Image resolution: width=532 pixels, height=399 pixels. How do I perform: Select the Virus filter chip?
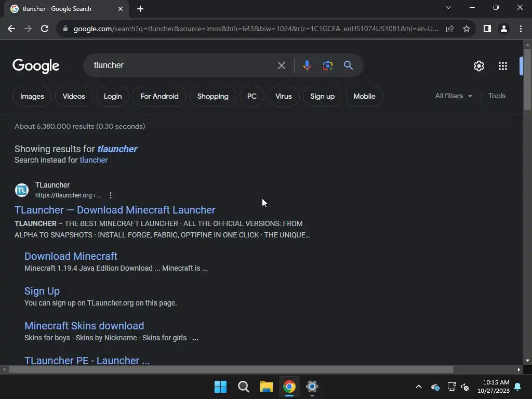[284, 96]
